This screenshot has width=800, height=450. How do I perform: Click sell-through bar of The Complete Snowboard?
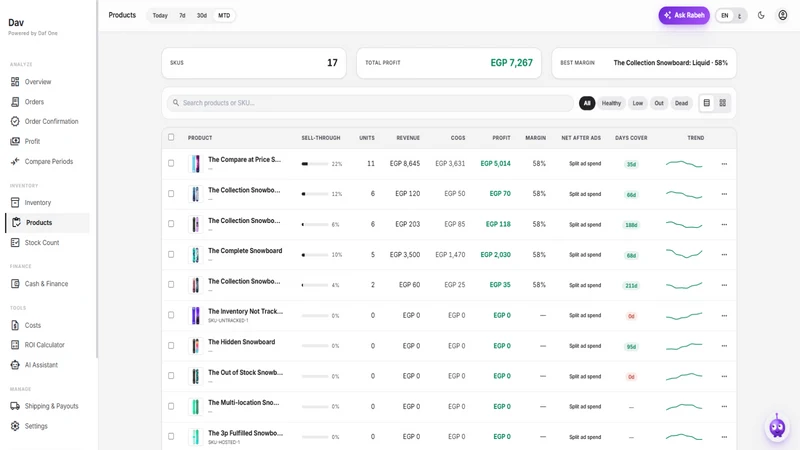tap(315, 255)
